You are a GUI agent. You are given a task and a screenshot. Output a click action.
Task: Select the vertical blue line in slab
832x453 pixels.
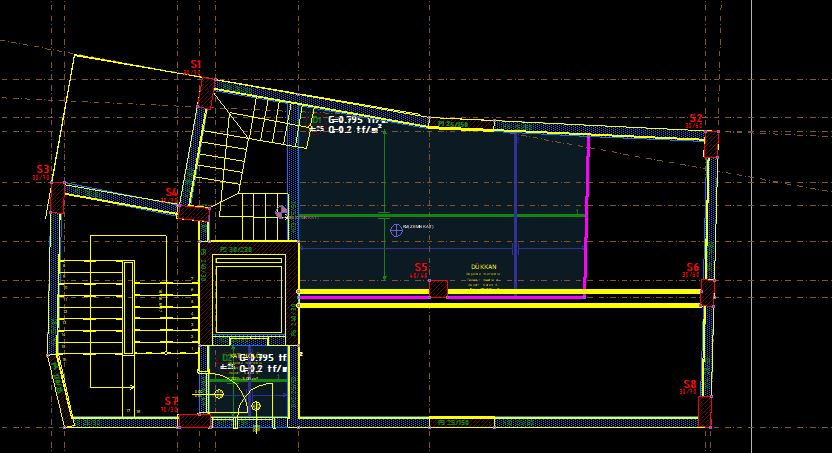point(515,210)
